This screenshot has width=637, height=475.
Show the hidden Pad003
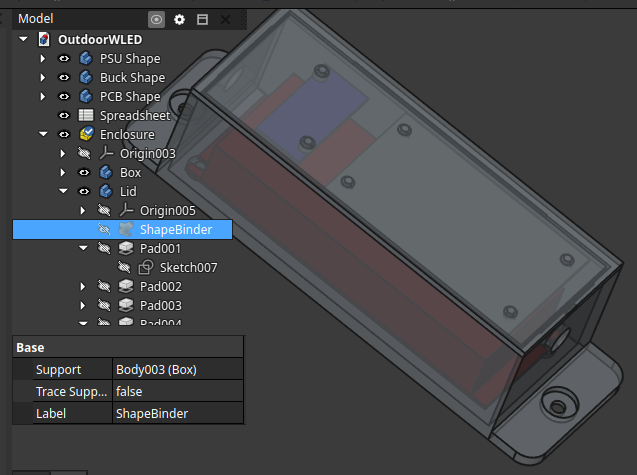click(x=104, y=305)
